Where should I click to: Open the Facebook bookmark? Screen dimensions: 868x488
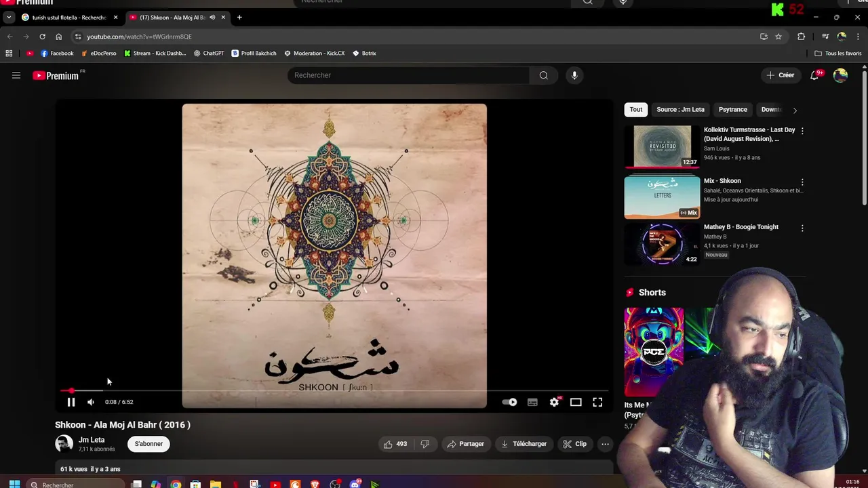(57, 54)
